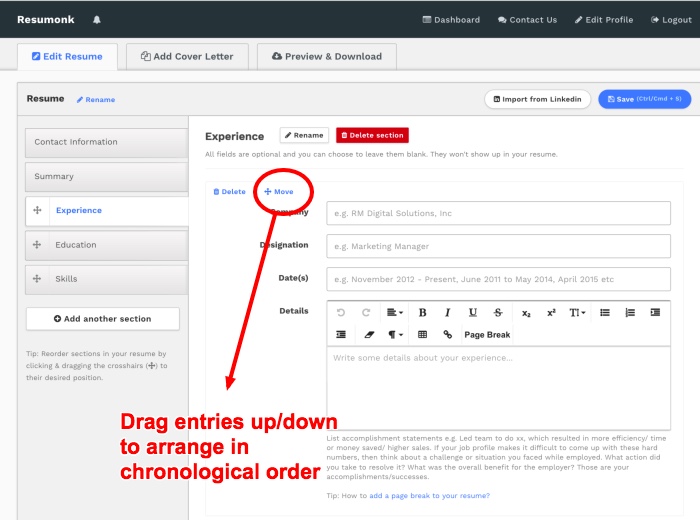
Task: Click into the Details text editor
Action: pos(498,388)
